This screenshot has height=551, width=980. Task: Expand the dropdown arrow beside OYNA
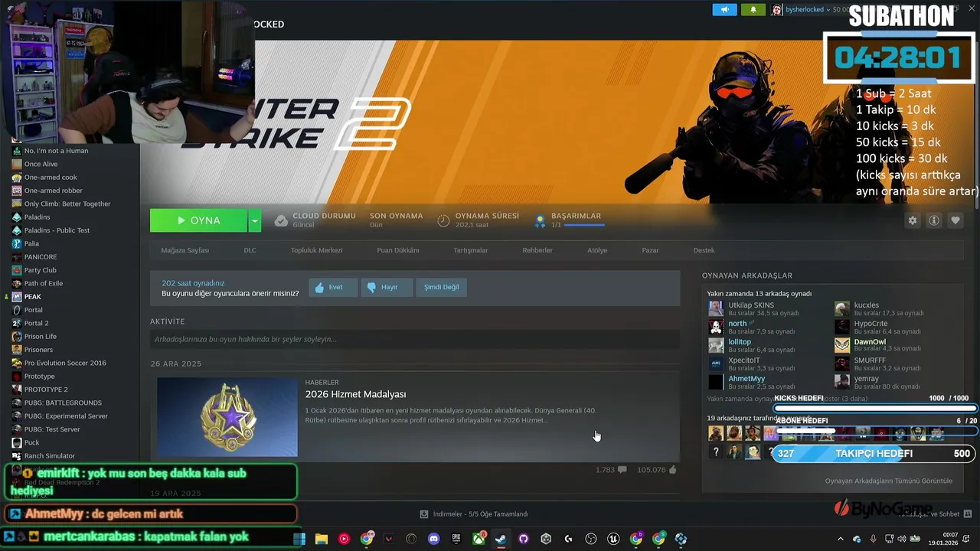coord(255,220)
